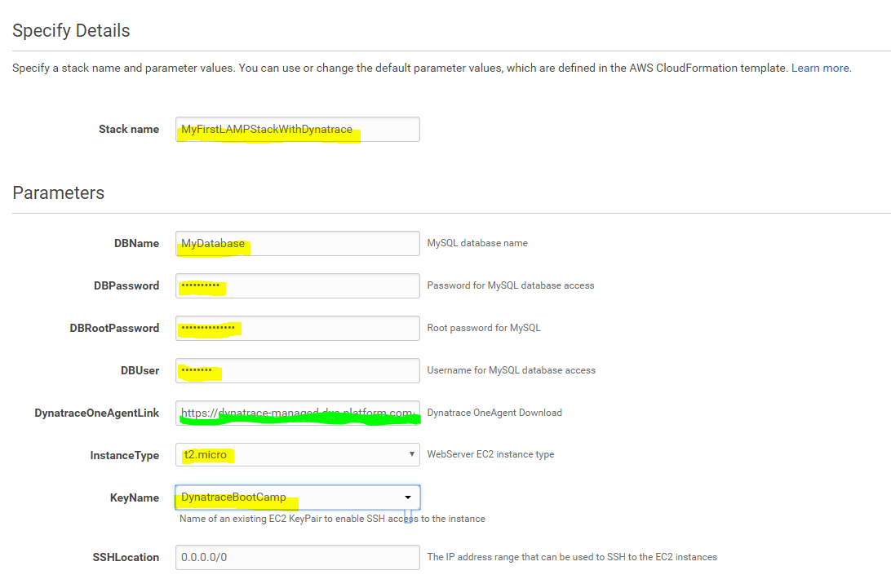
Task: Open the InstanceType dropdown
Action: click(x=298, y=454)
